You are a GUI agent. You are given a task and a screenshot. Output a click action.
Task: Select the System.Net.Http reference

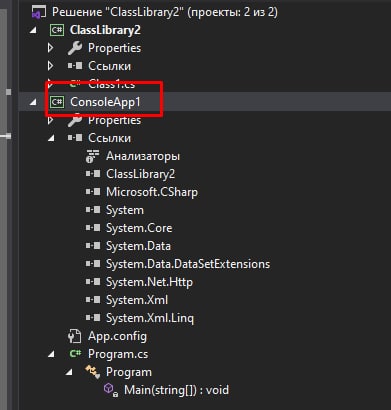pos(149,282)
